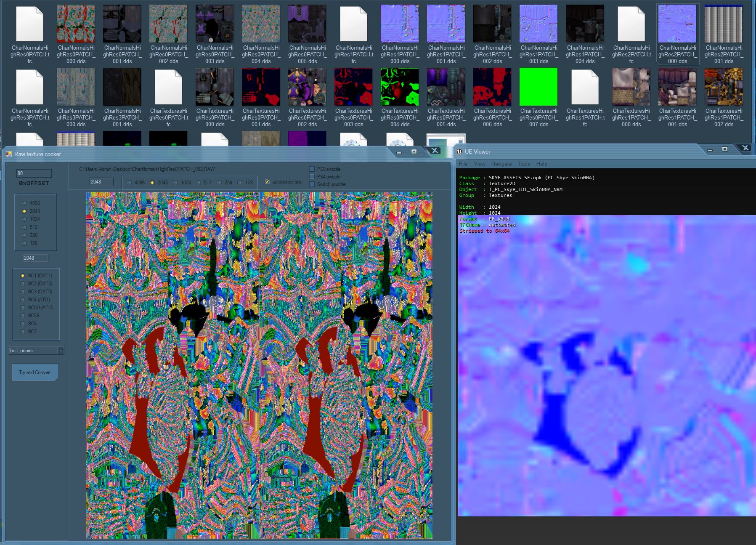Open the bc1_unorm format dropdown

(x=37, y=351)
